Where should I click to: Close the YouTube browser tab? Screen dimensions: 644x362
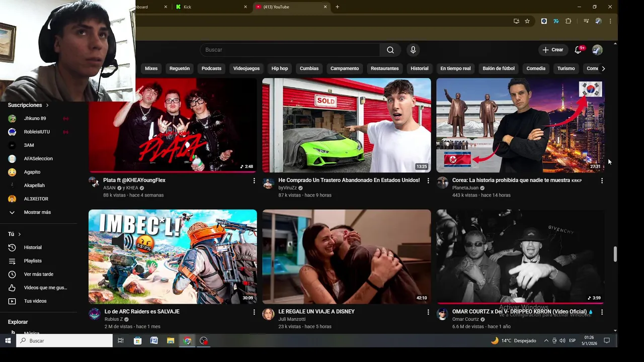[325, 7]
